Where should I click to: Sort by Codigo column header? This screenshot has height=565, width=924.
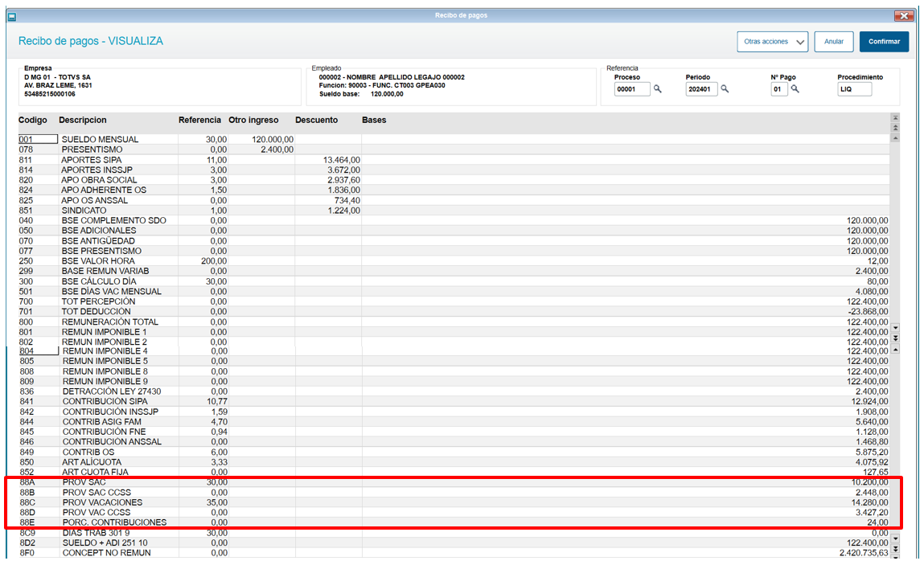click(x=32, y=121)
